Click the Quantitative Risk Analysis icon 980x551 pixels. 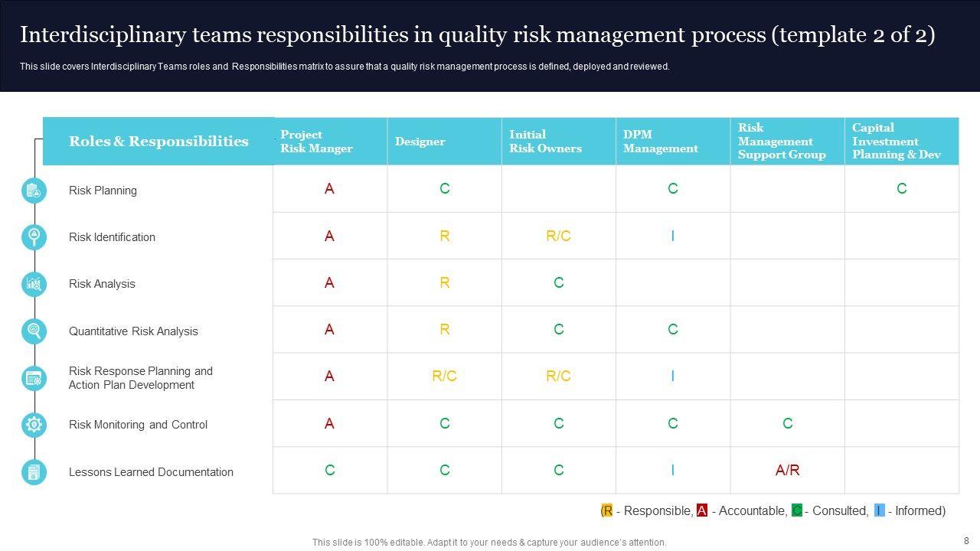(x=34, y=331)
